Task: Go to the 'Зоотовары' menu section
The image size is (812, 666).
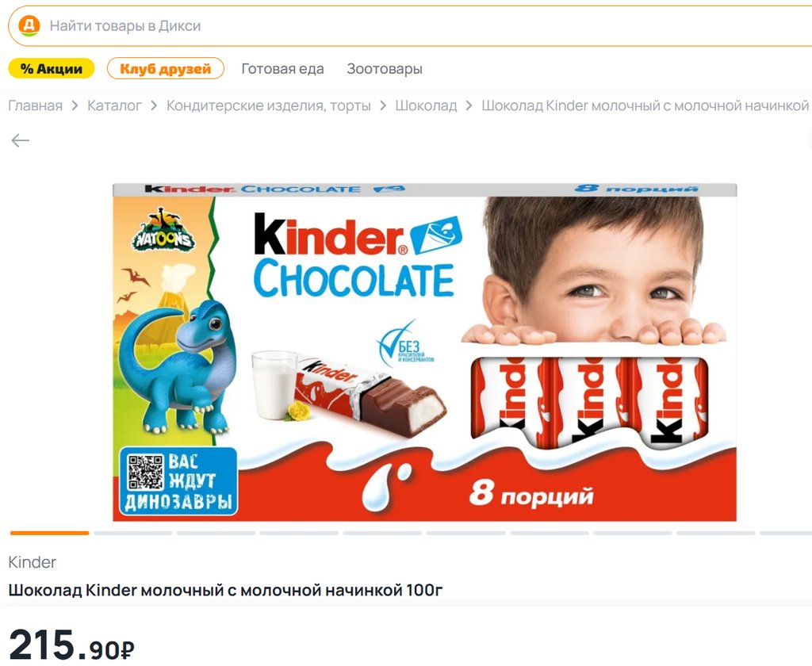Action: [385, 69]
